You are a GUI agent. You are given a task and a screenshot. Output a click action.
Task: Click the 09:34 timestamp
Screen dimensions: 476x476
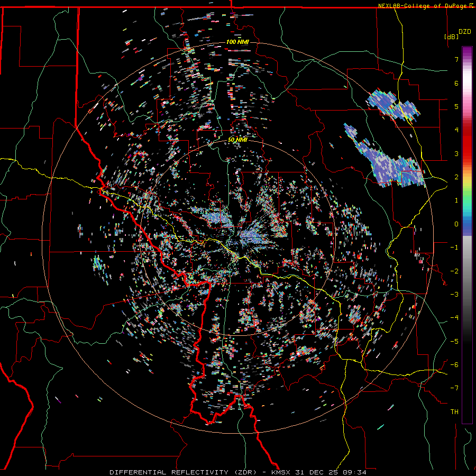(354, 472)
